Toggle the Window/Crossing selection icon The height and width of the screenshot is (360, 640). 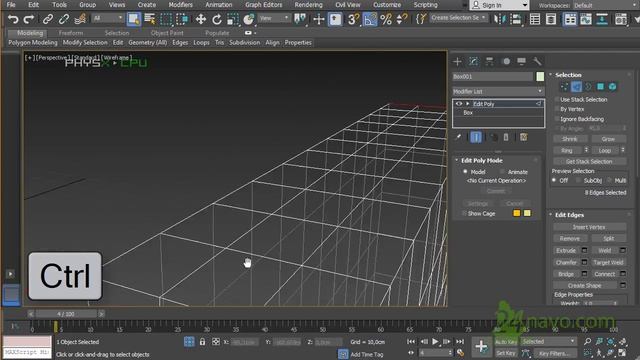coord(182,19)
